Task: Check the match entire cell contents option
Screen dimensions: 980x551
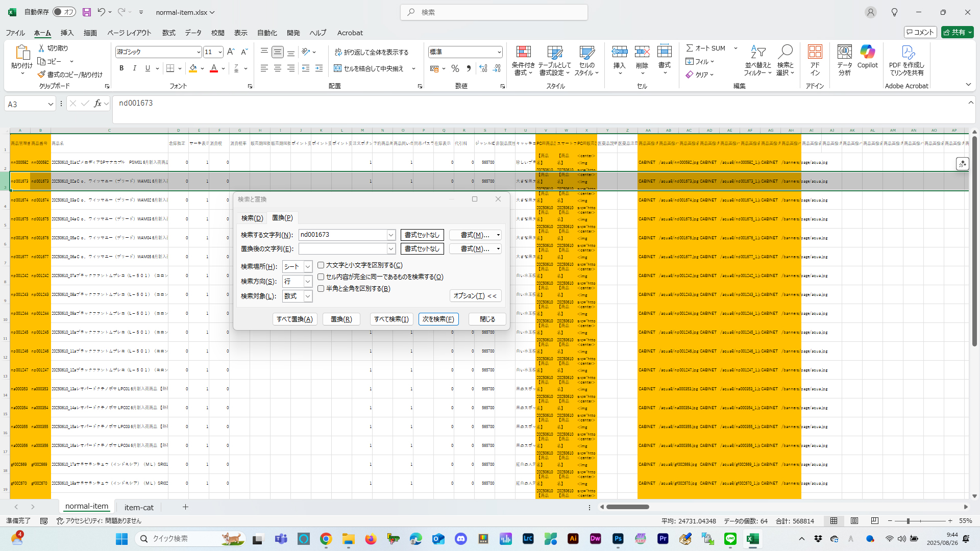Action: pyautogui.click(x=321, y=277)
